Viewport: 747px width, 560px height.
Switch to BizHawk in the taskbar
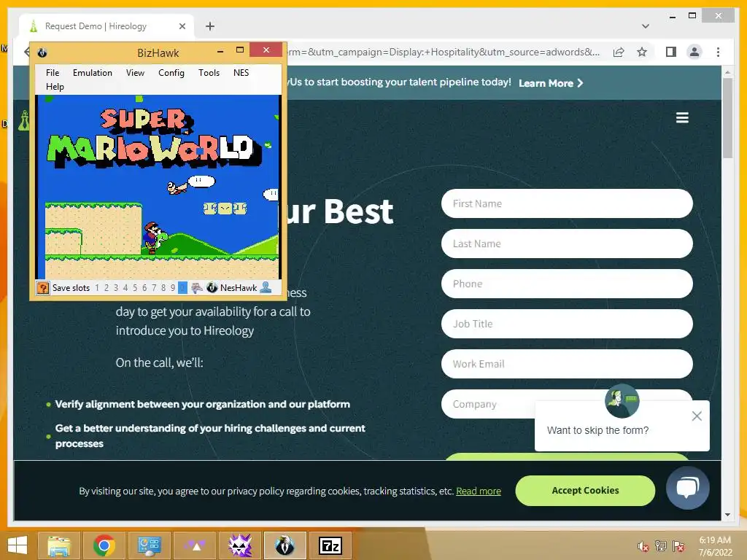tap(285, 545)
